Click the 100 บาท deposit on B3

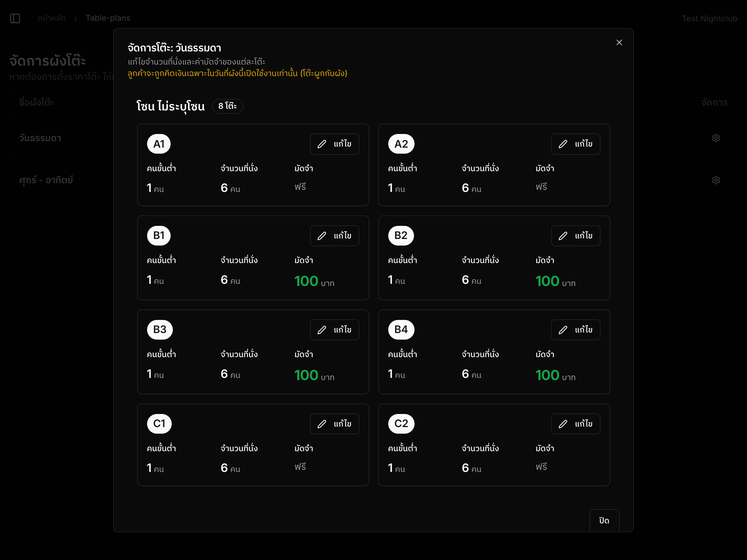pyautogui.click(x=314, y=376)
